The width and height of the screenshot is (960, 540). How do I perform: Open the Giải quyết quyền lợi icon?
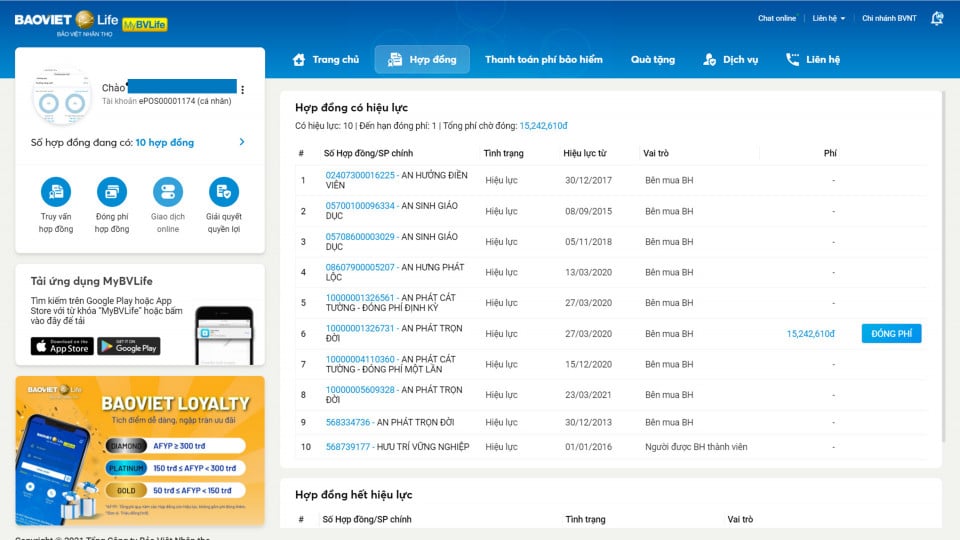223,192
